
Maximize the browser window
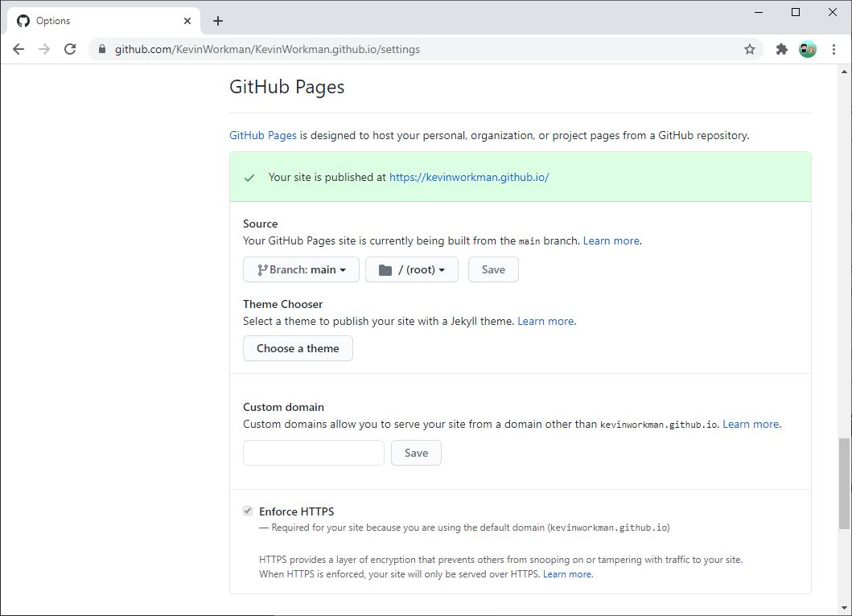coord(796,12)
